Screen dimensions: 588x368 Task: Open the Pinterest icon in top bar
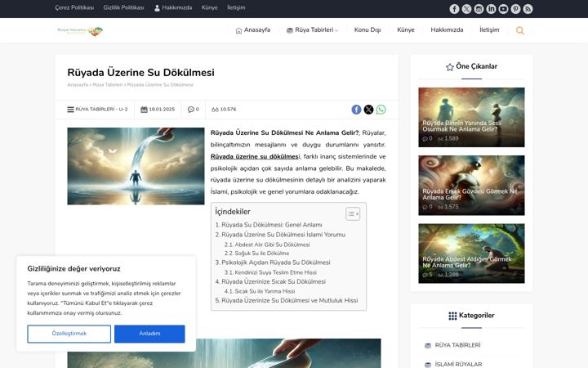click(515, 9)
